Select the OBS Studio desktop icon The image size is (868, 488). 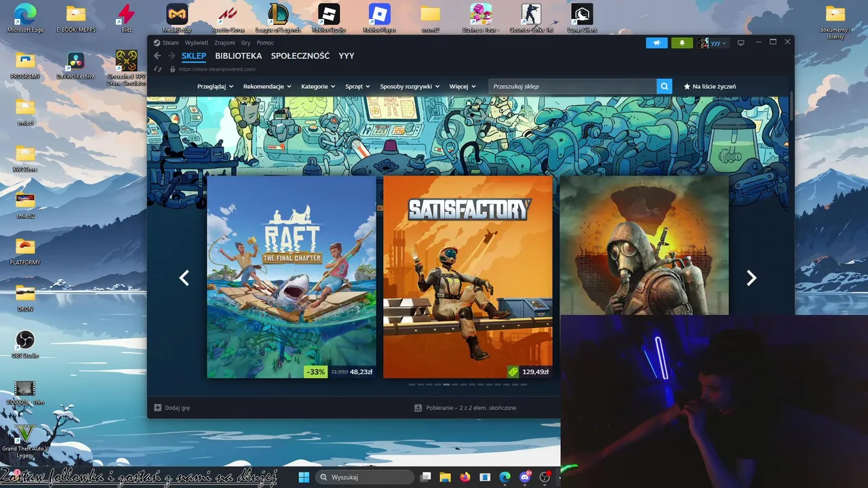pos(25,344)
